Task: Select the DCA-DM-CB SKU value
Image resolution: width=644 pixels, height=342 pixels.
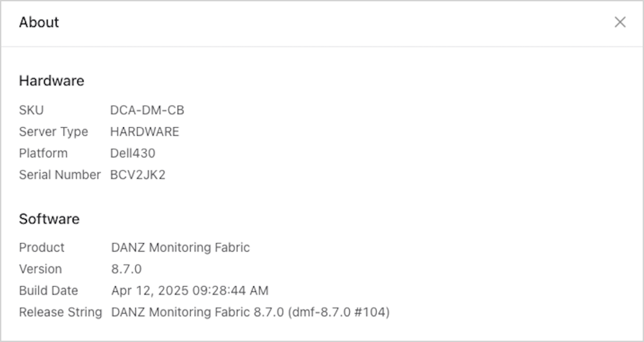Action: click(147, 110)
